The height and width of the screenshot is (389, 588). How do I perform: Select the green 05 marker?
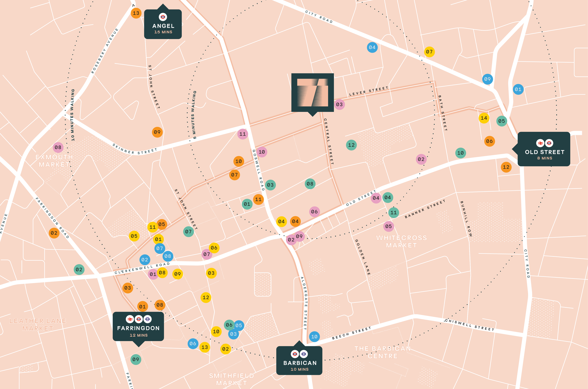[x=501, y=121]
